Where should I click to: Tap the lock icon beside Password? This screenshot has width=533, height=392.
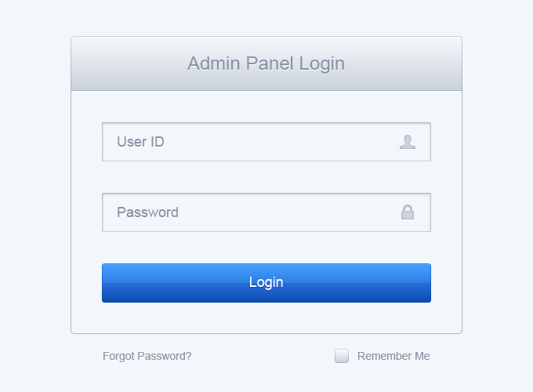[x=408, y=212]
